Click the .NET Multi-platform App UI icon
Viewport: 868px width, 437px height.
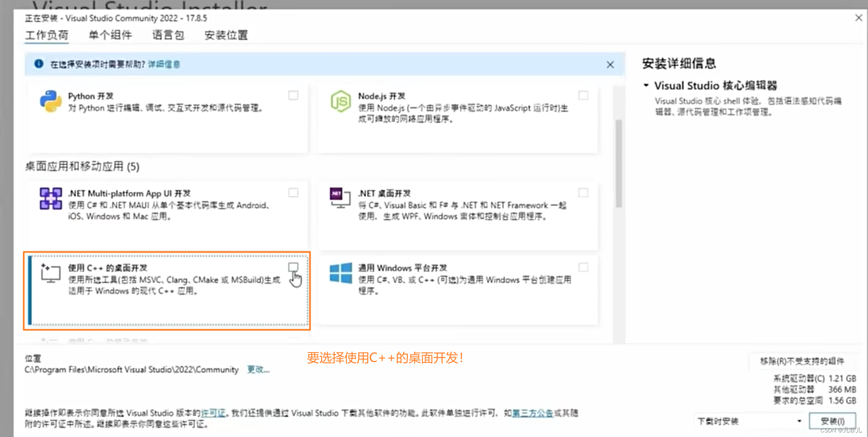pyautogui.click(x=51, y=198)
